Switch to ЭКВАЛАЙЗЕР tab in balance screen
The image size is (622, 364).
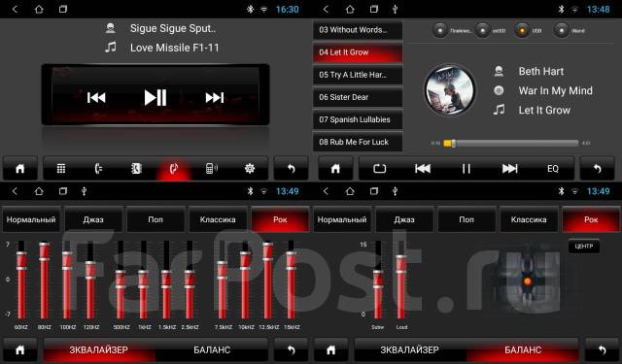coord(410,349)
